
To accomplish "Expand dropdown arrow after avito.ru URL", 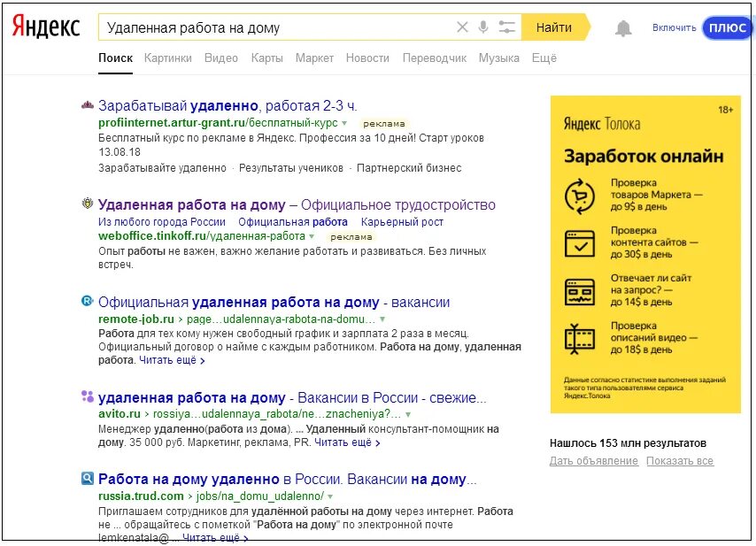I will [408, 414].
